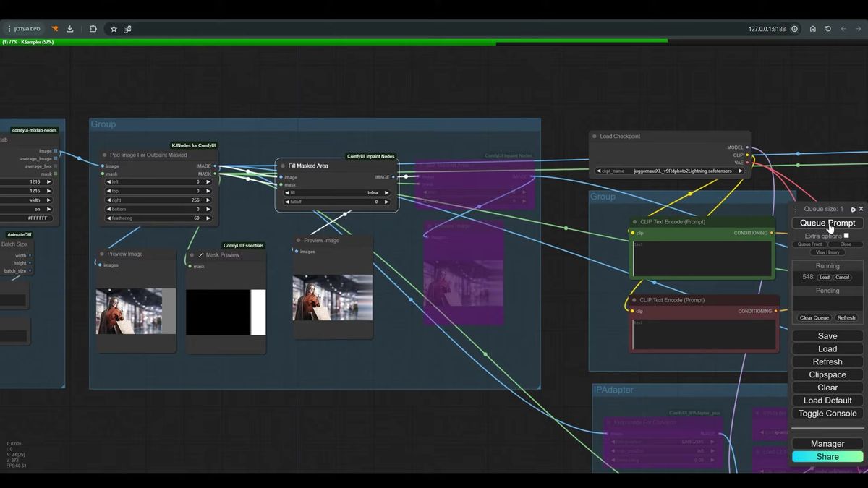Open the Mask Preview black-and-white thumbnail
The height and width of the screenshot is (488, 868).
[226, 312]
